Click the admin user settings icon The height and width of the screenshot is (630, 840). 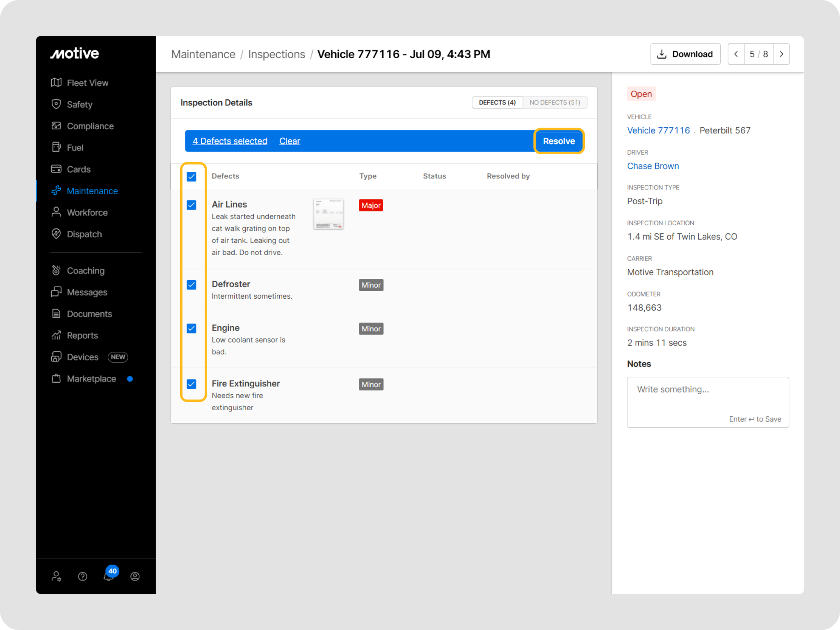pyautogui.click(x=57, y=576)
